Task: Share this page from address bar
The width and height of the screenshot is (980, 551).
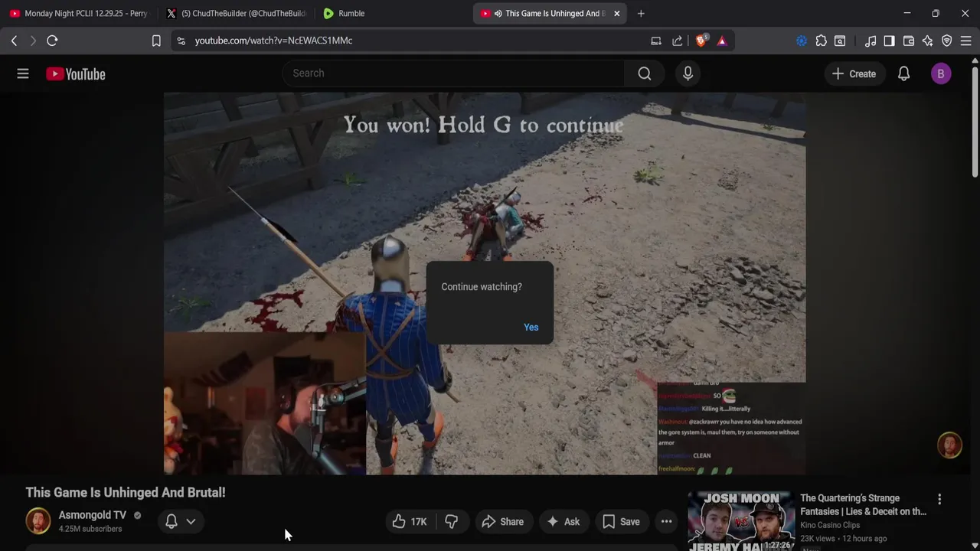Action: click(x=678, y=41)
